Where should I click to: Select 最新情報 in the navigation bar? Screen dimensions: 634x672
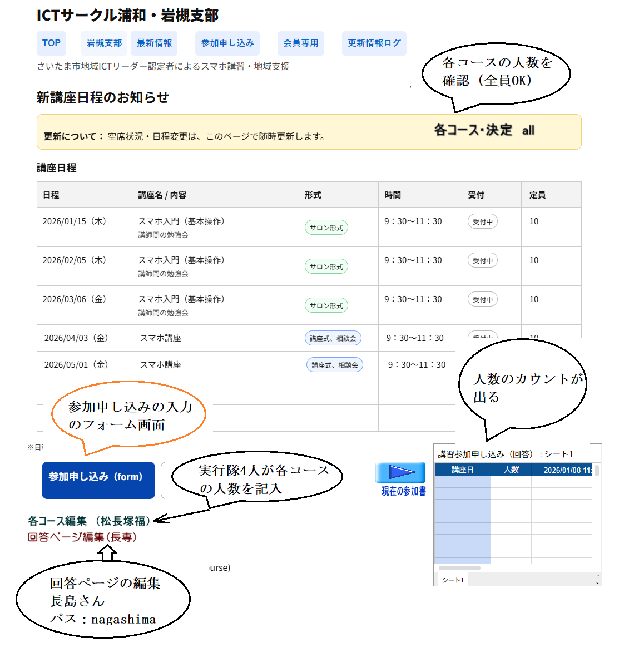point(154,43)
